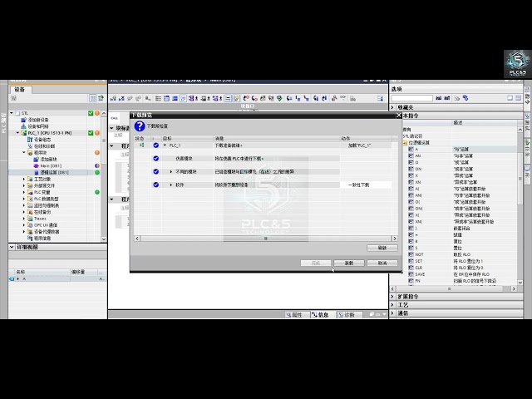This screenshot has height=399, width=532.
Task: Expand the 不同的模块 row in the download dialog
Action: pyautogui.click(x=171, y=172)
